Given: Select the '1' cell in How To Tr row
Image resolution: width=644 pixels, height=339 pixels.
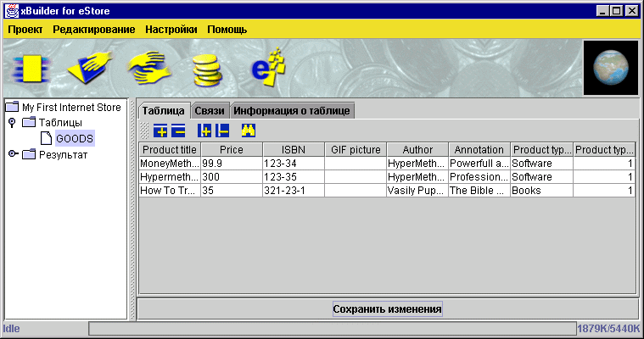Looking at the screenshot, I should (x=604, y=191).
